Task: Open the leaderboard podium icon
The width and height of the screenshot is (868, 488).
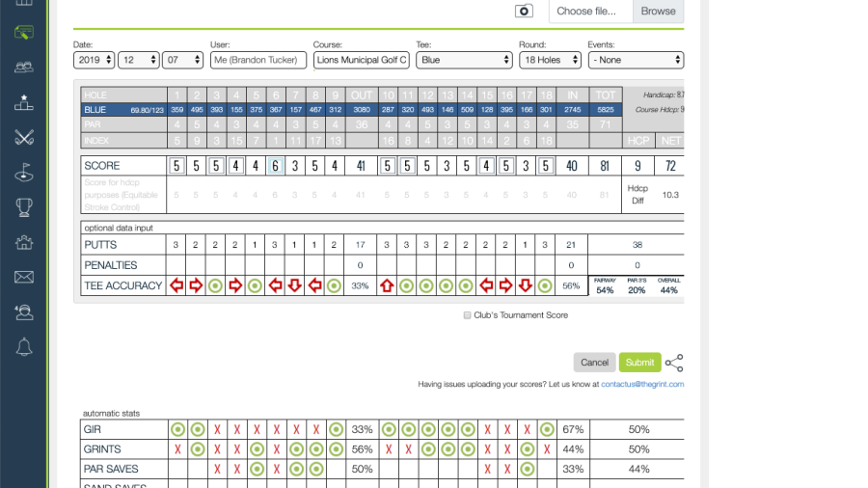Action: tap(24, 102)
